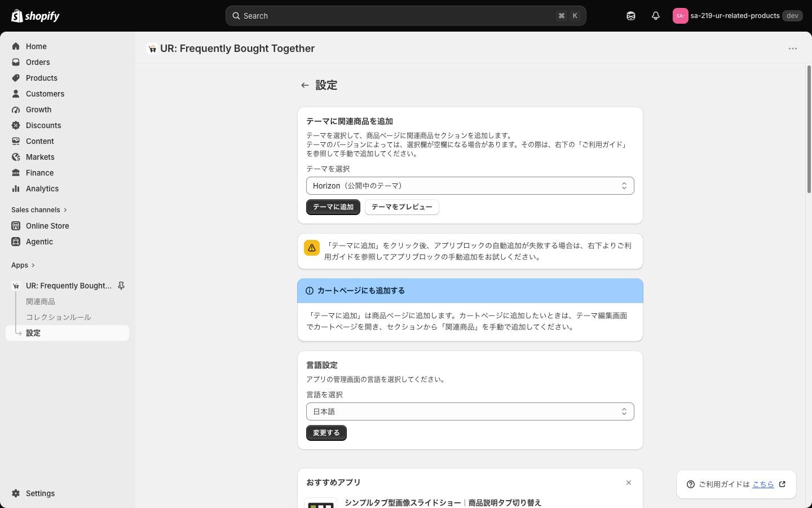Open the Online Store channel
Screen dimensions: 812x508
coord(67,226)
